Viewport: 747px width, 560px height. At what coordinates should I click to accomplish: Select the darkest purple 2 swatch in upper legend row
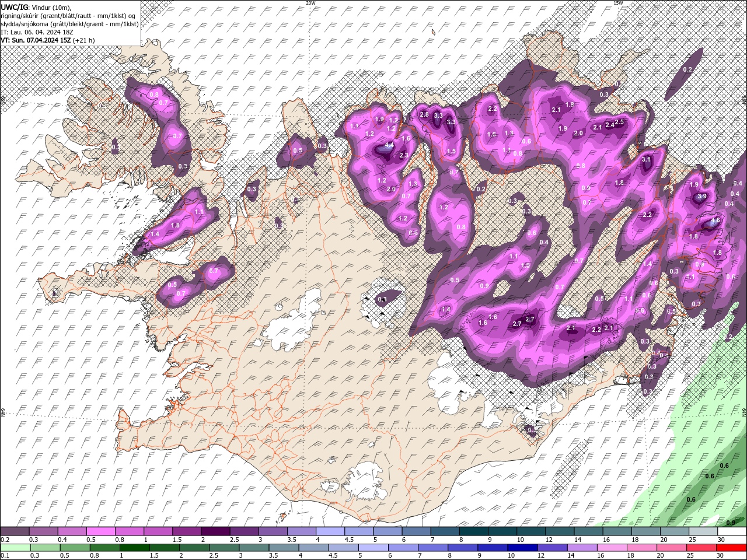coord(215,531)
